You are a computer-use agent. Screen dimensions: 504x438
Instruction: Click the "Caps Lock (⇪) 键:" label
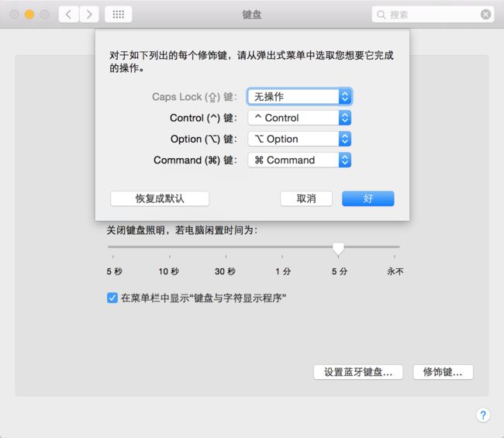pos(195,97)
